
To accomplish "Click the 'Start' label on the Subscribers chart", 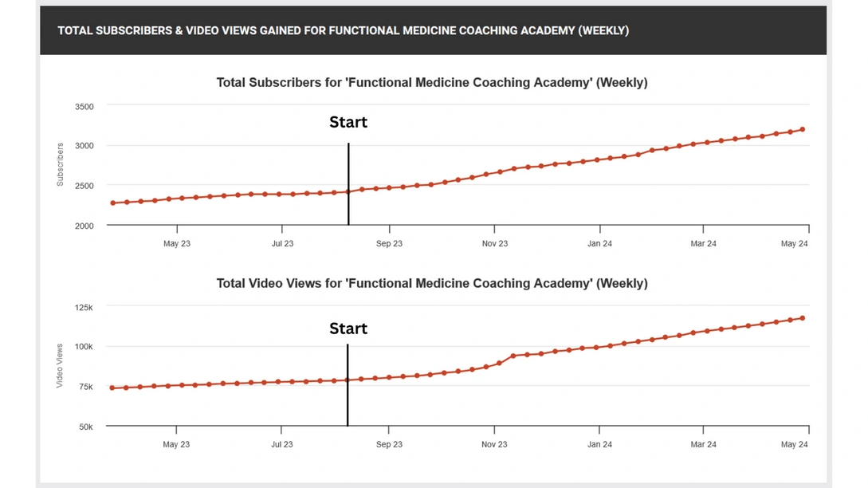I will 348,122.
